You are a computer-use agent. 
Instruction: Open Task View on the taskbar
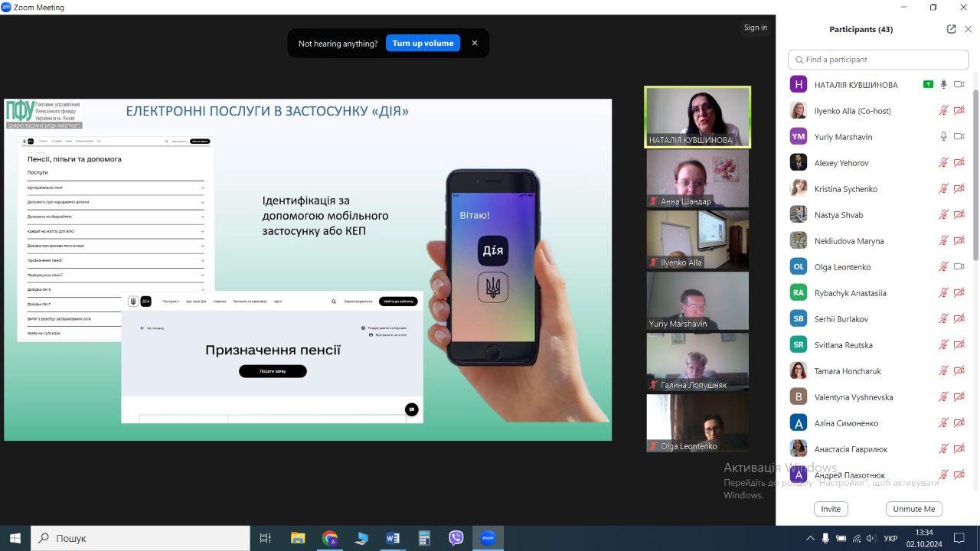[x=266, y=538]
